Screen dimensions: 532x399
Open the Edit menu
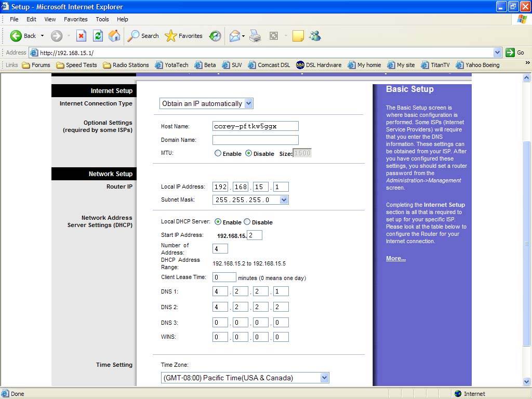pyautogui.click(x=31, y=19)
